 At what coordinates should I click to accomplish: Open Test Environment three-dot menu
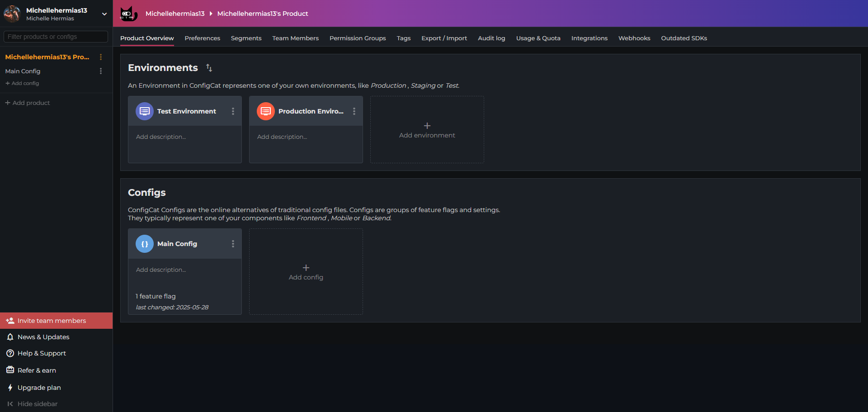coord(233,111)
